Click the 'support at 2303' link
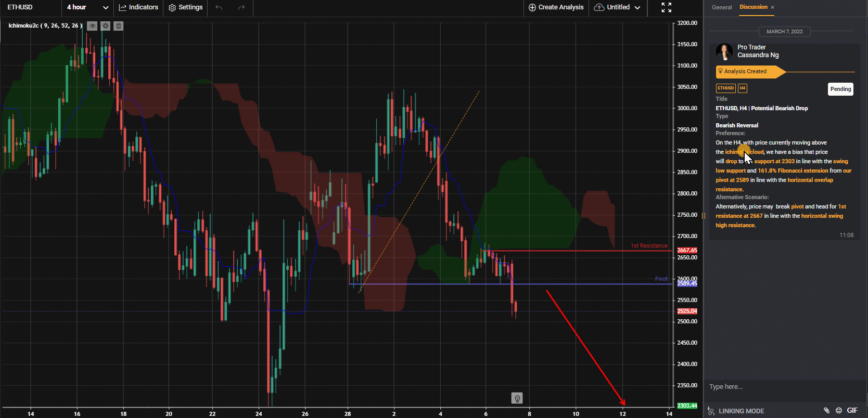The image size is (868, 418). [774, 161]
